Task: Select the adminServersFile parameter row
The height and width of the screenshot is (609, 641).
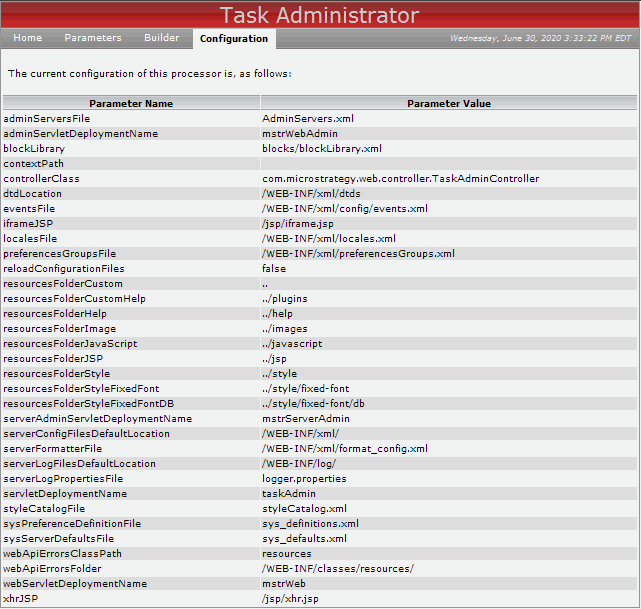Action: coord(320,119)
